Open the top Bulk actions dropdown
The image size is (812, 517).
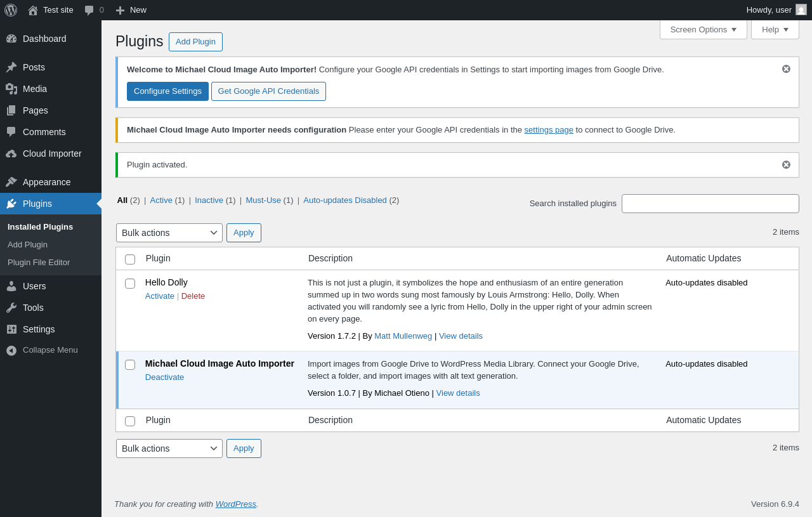169,233
